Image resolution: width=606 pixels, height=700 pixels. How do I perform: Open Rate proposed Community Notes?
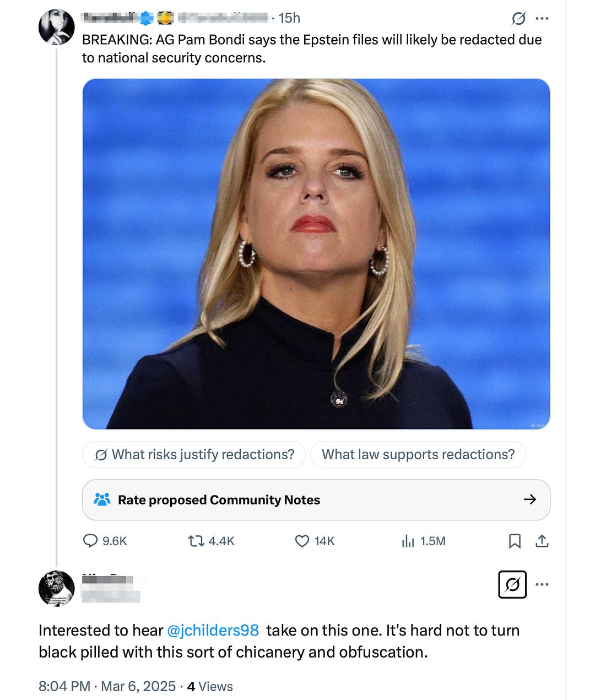[x=219, y=500]
